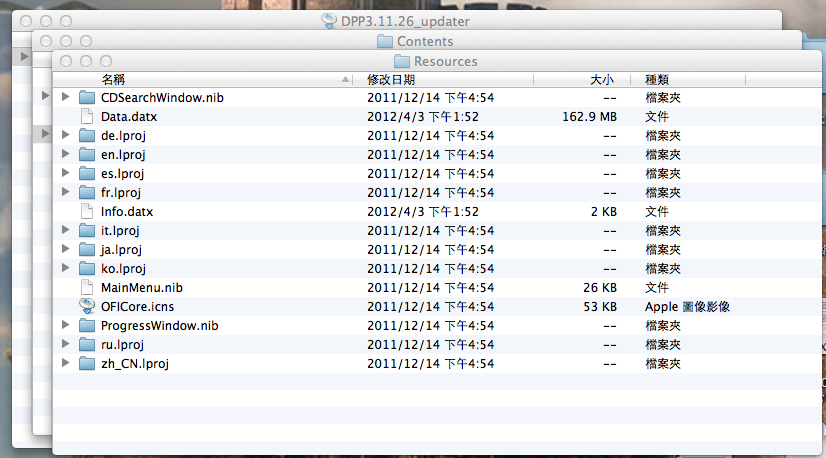Click the fr.lproj folder icon

[x=87, y=192]
